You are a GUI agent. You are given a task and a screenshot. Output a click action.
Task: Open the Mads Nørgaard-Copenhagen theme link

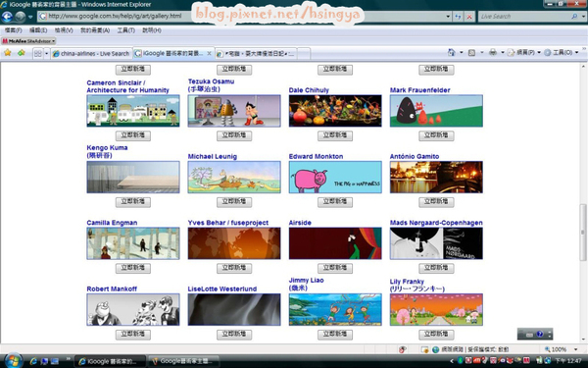pos(436,223)
